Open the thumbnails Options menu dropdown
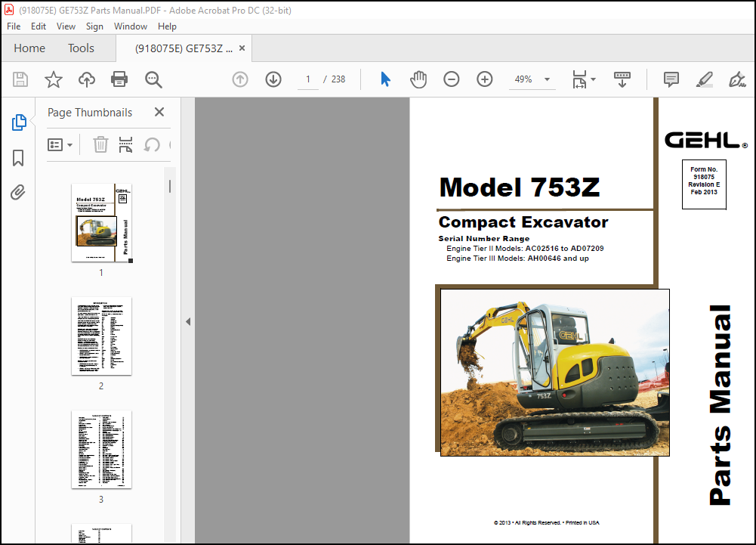 [60, 144]
